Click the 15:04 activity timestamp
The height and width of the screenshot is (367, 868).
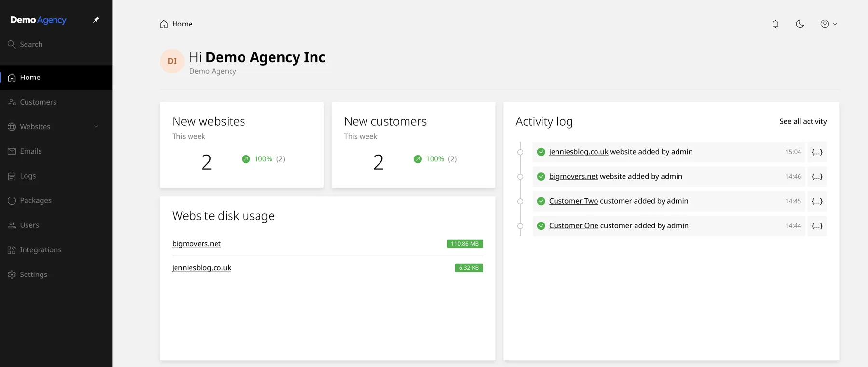(793, 152)
